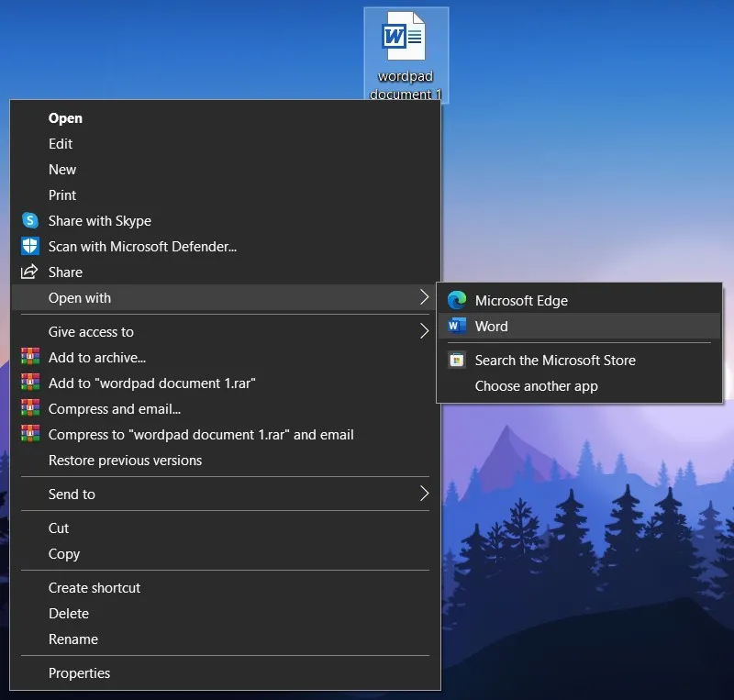
Task: Click the WinRAR icon beside Add to archive
Action: pos(30,357)
